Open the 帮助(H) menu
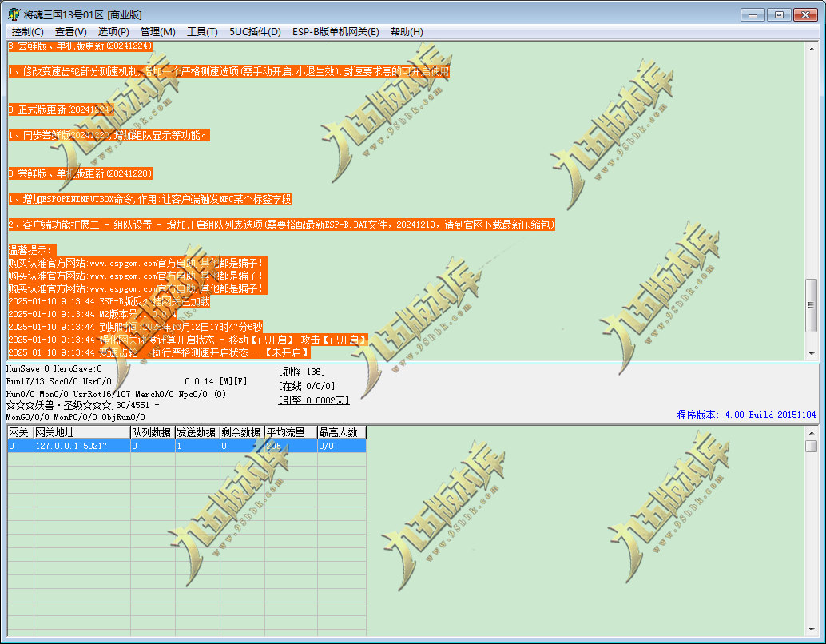This screenshot has width=826, height=644. 406,32
